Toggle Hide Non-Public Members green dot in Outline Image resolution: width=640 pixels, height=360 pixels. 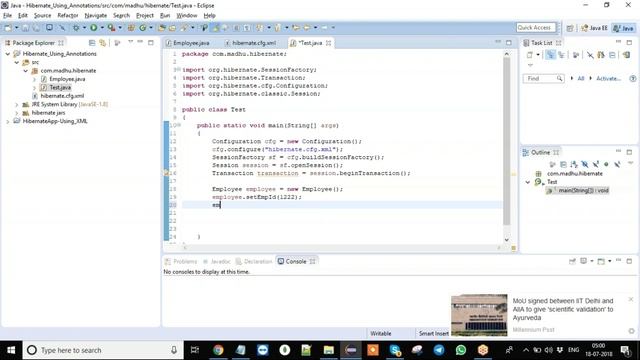click(606, 164)
